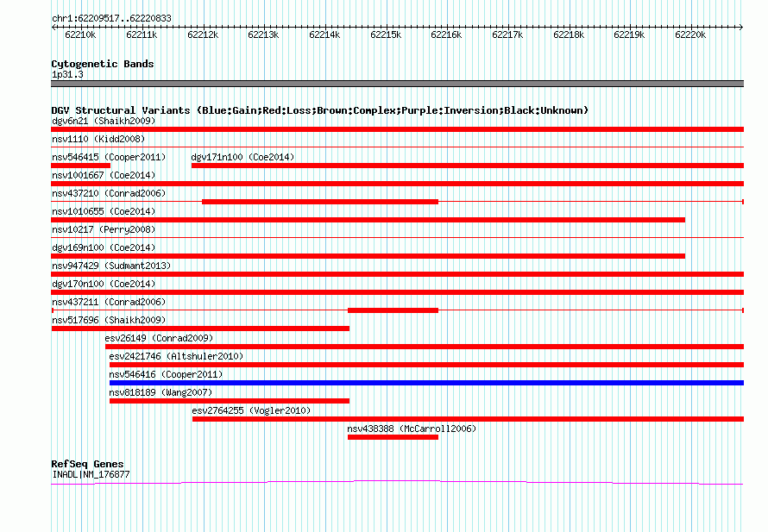The height and width of the screenshot is (532, 768).
Task: Click nsv517696 (Shaikh2009) label
Action: 109,320
